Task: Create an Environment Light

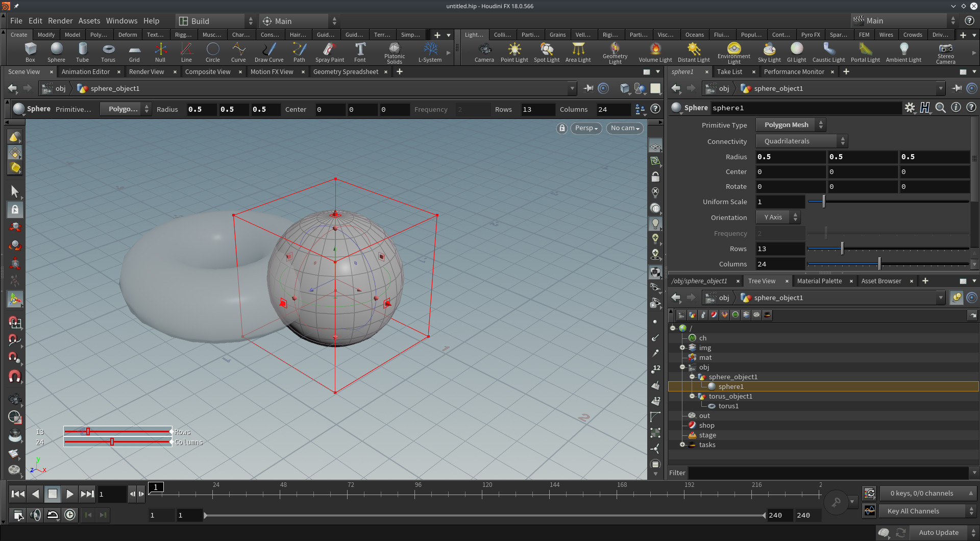Action: (733, 53)
